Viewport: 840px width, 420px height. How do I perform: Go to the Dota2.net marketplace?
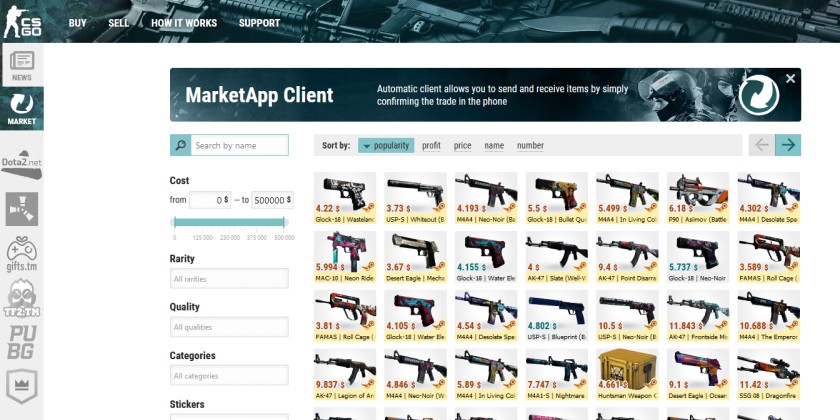click(x=21, y=161)
